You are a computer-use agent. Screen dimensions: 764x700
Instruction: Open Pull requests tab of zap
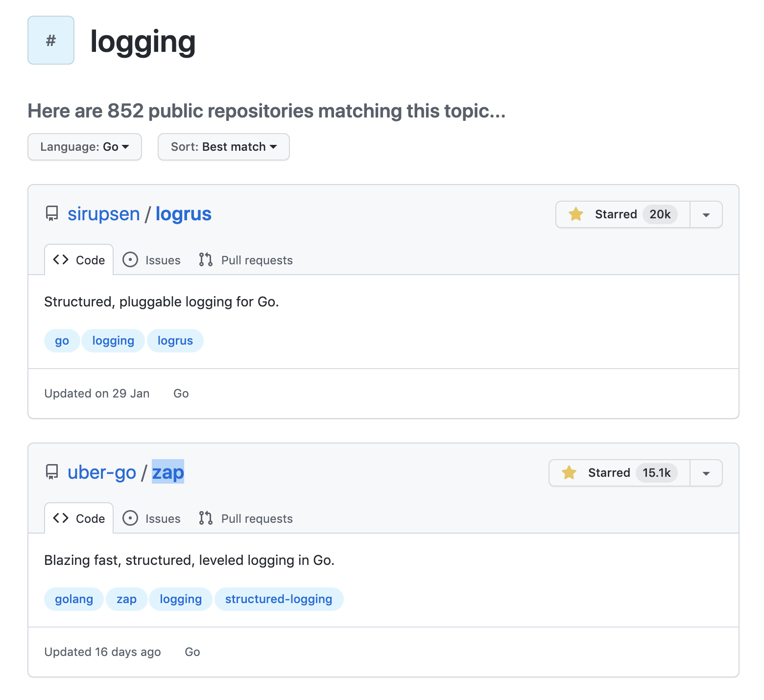point(246,518)
